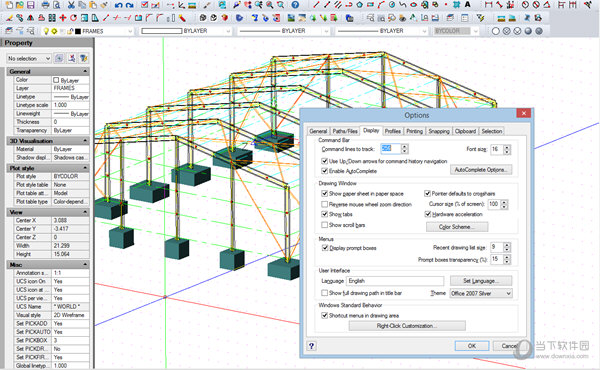
Task: Toggle the Show tabs checkbox
Action: tap(324, 214)
